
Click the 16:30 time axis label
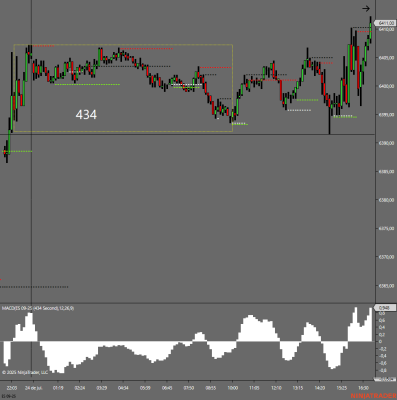tap(363, 388)
